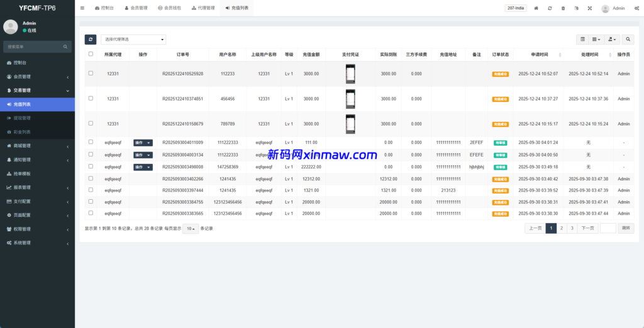Toggle the hamburger sidebar menu icon
The image size is (644, 328).
pyautogui.click(x=82, y=8)
